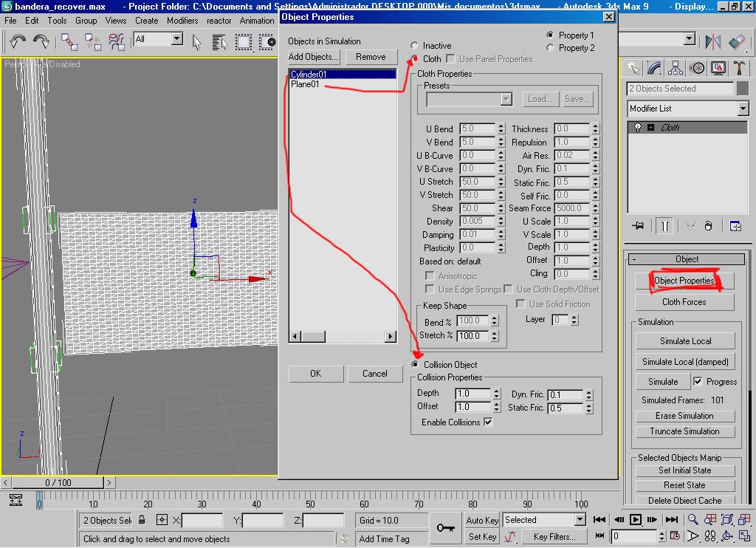Click the Zoom magnifier viewport control

coord(693,519)
